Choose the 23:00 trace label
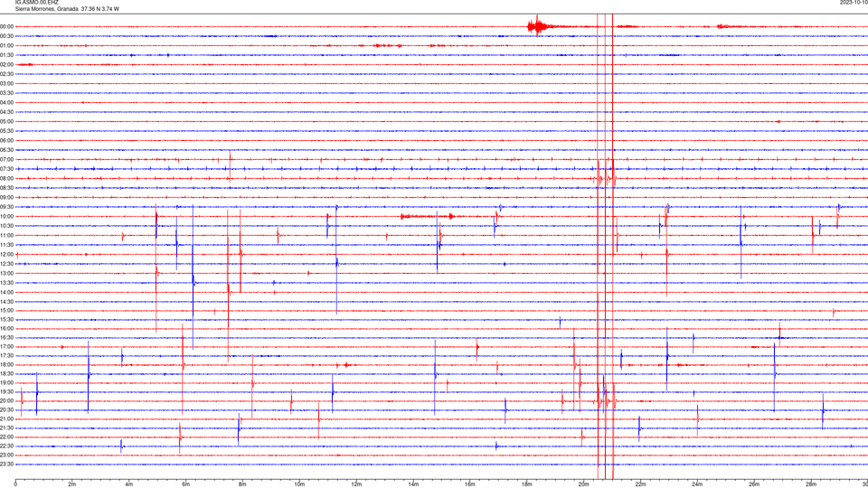The width and height of the screenshot is (868, 488). tap(6, 455)
